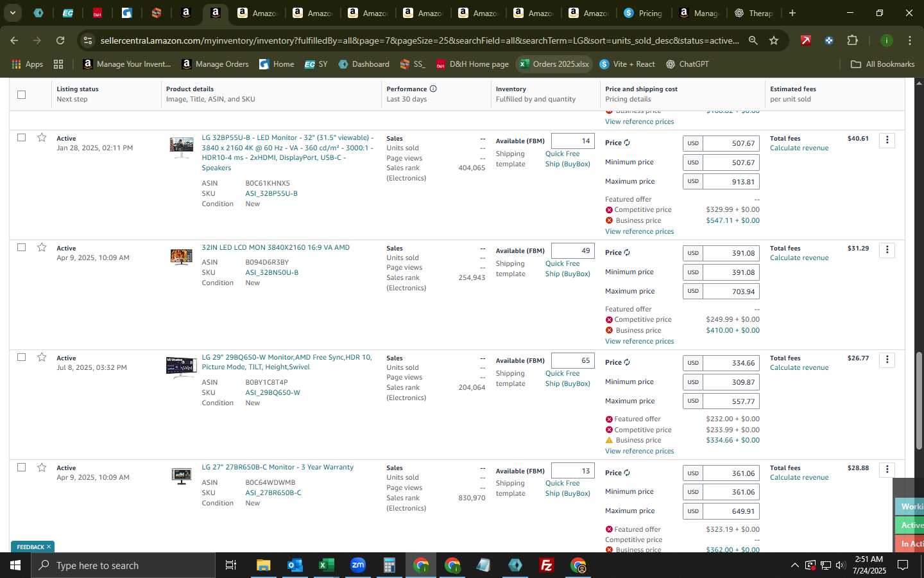Viewport: 924px width, 578px height.
Task: Open the Windows Start menu
Action: [15, 565]
